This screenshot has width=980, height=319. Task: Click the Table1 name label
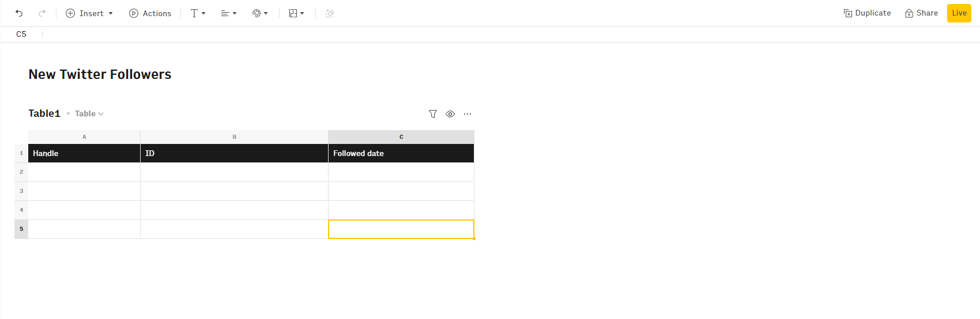44,113
